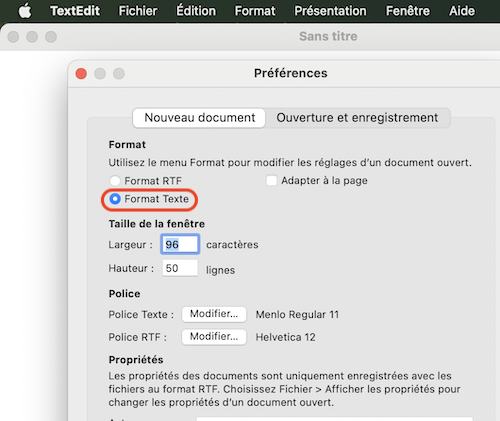Switch to the Nouveau document tab
Screen dimensions: 500x421
pos(199,118)
